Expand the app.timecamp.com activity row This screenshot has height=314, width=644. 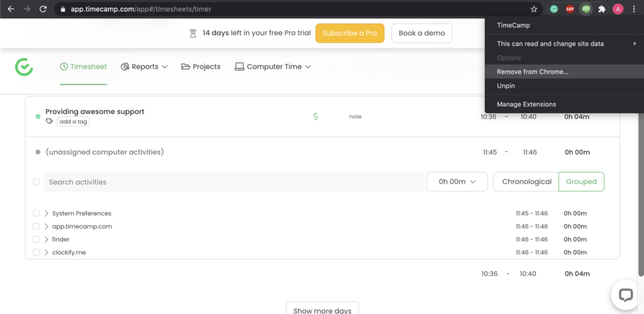tap(47, 227)
